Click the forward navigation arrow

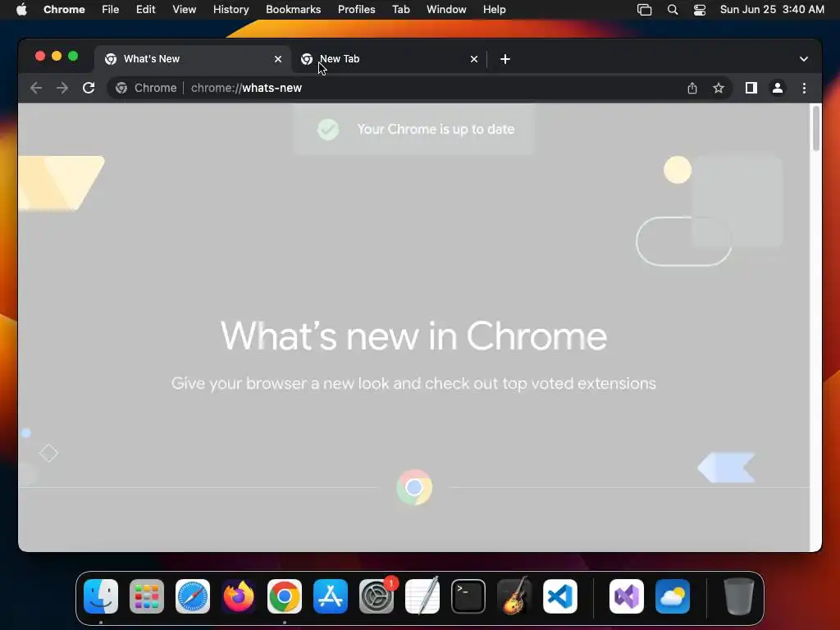(62, 88)
